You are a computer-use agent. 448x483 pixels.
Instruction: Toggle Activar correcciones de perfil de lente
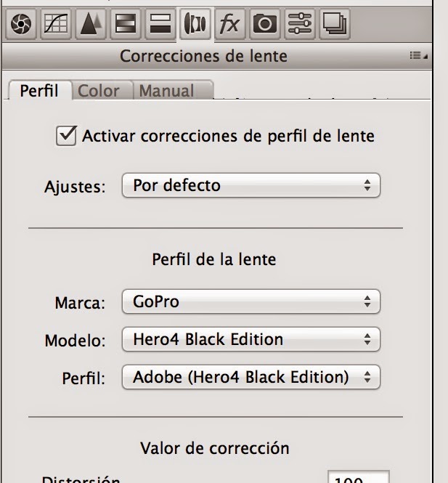(x=66, y=136)
